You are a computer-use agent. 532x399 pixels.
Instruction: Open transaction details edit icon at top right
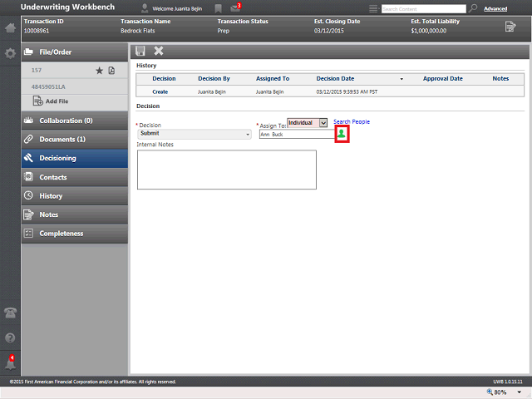[x=510, y=26]
